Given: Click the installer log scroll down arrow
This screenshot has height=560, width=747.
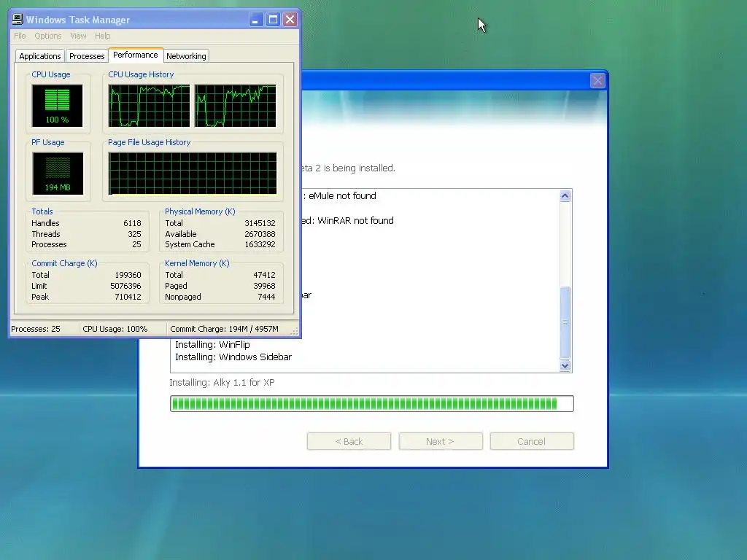Looking at the screenshot, I should 565,366.
